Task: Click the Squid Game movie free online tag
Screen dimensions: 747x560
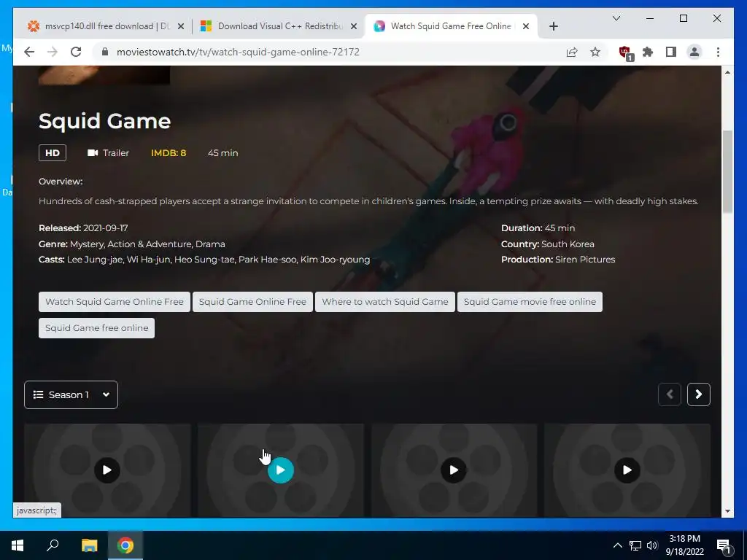Action: [530, 302]
